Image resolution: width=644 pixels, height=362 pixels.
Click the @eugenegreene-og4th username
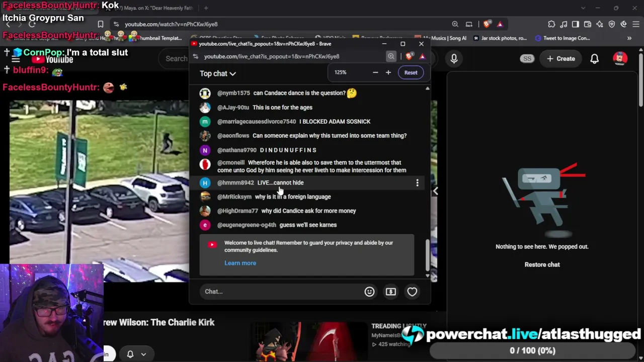click(247, 225)
